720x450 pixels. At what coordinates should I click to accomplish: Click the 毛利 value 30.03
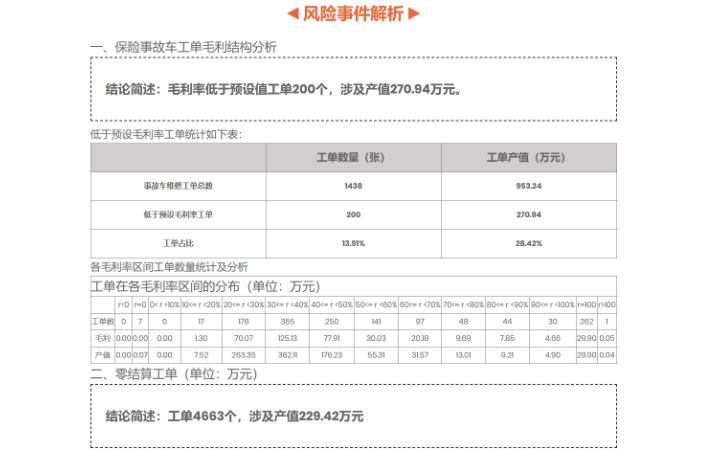(376, 338)
